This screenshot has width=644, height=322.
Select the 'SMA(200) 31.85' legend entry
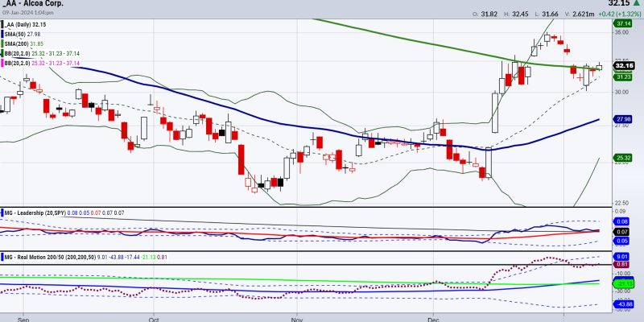tap(24, 44)
